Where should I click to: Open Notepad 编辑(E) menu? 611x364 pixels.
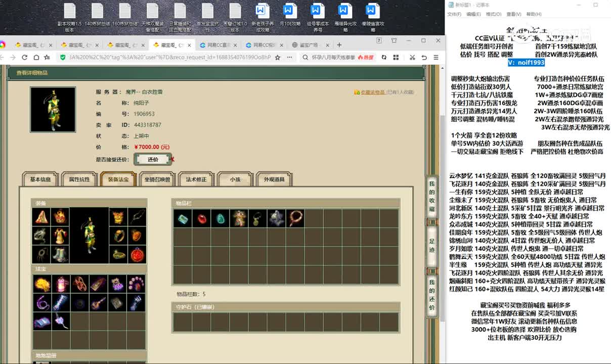pos(474,14)
